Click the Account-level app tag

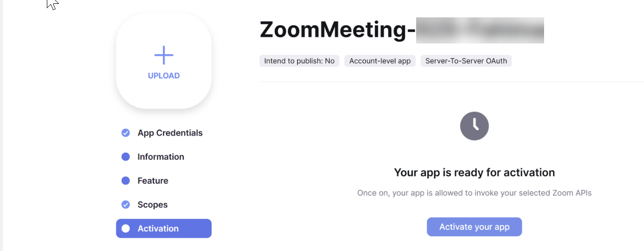point(379,61)
